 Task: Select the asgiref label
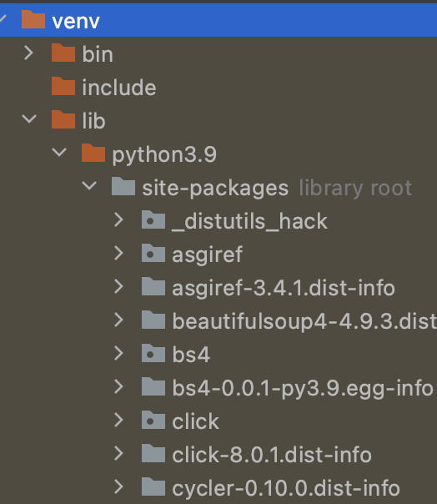(x=208, y=255)
